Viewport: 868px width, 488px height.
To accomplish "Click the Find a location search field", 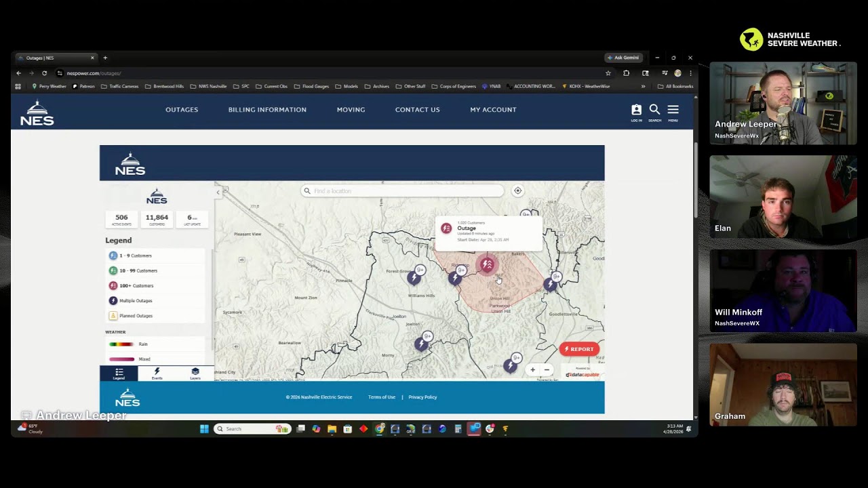I will point(403,191).
